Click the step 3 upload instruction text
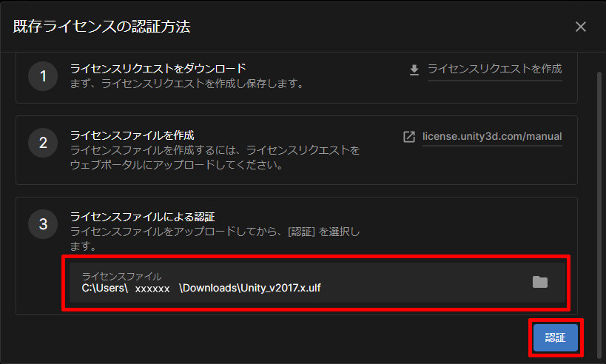Viewport: 606px width, 364px height. click(x=215, y=232)
